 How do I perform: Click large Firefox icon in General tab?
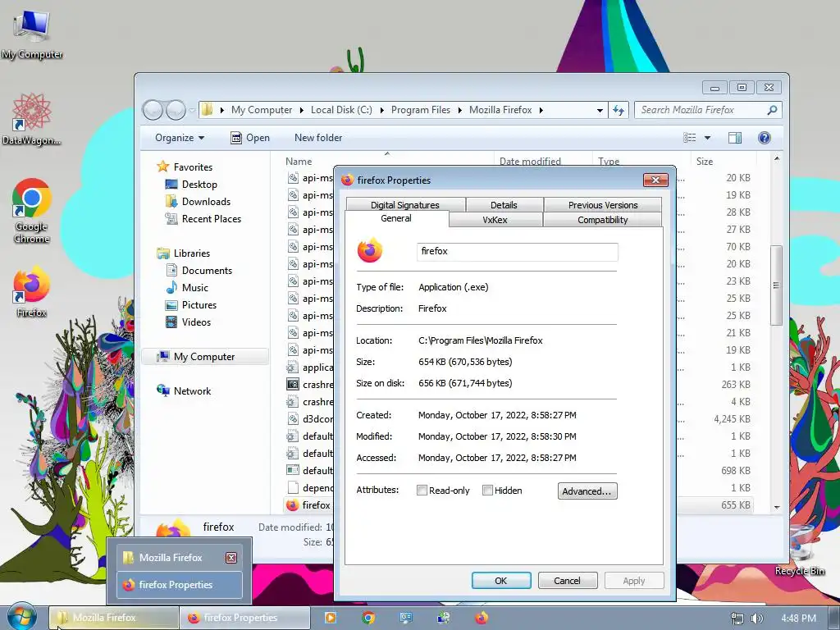coord(370,251)
